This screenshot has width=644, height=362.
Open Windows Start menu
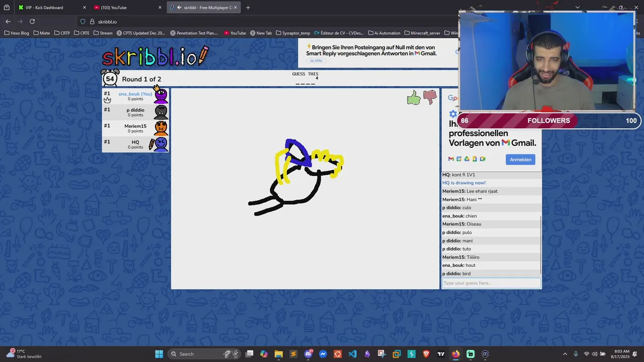pyautogui.click(x=159, y=354)
